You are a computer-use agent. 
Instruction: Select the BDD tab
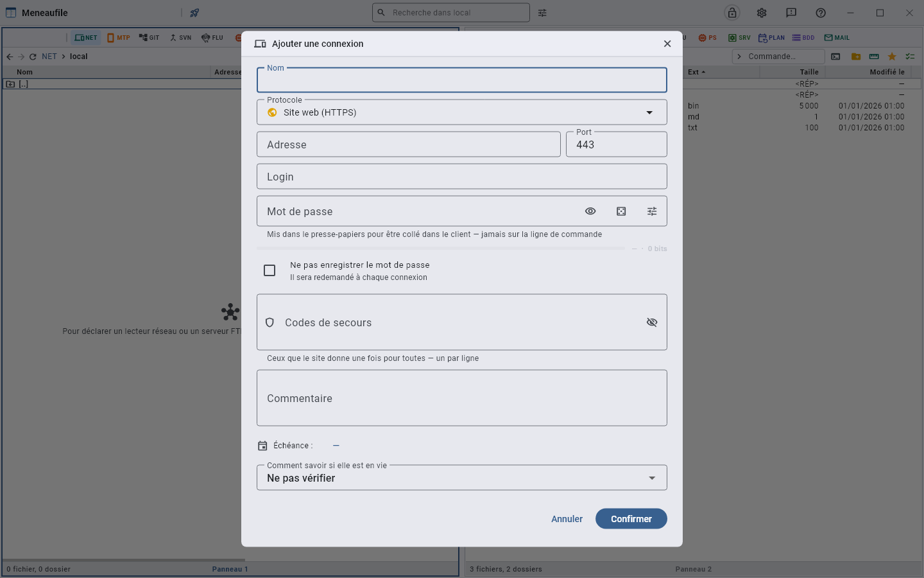coord(803,38)
